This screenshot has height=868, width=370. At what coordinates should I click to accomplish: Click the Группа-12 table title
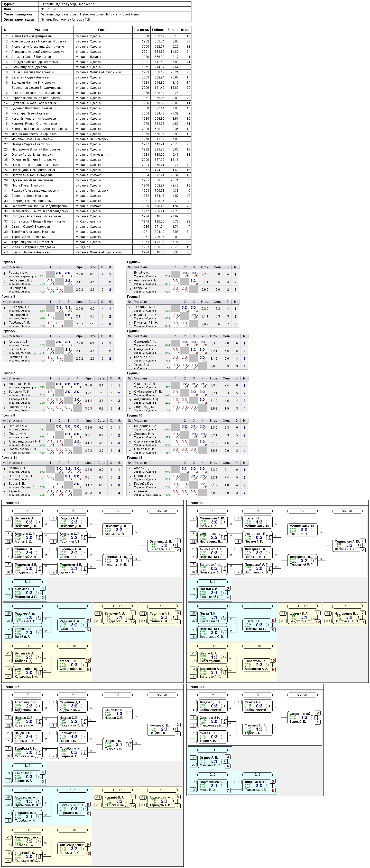click(x=135, y=458)
